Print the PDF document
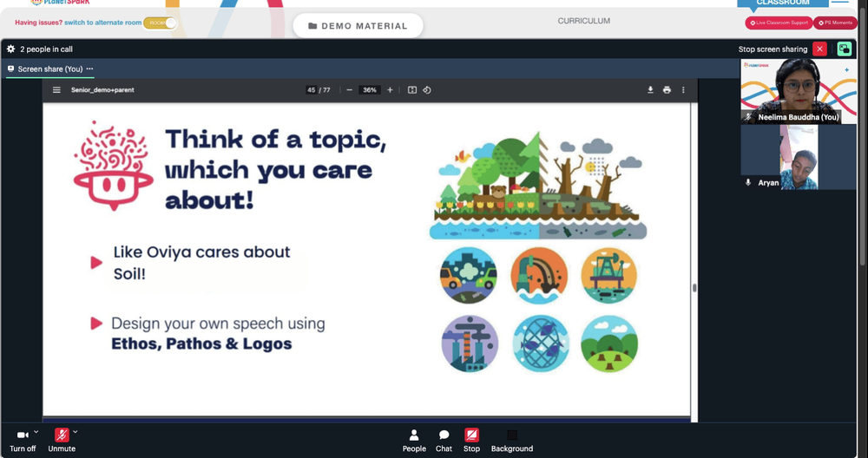 [x=667, y=89]
